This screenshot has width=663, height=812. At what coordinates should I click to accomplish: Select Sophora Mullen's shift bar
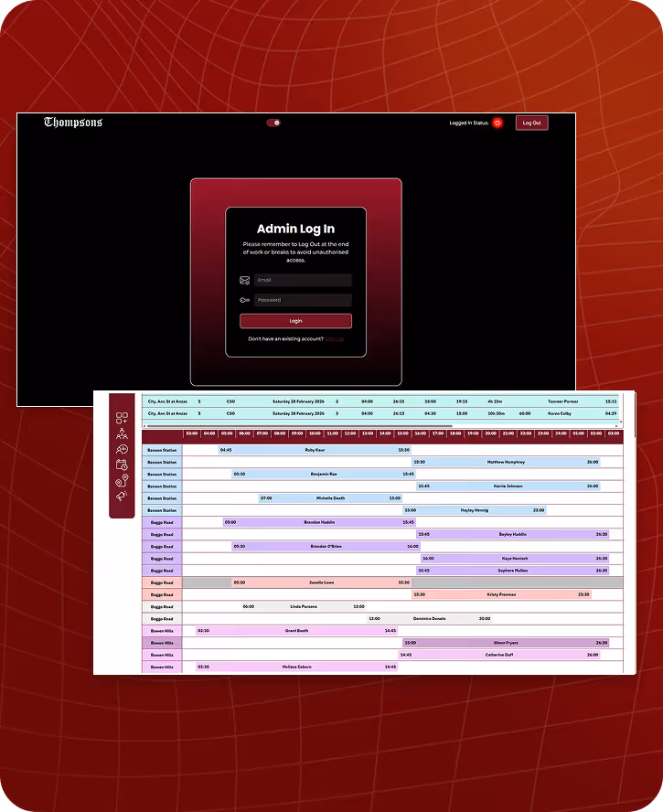tap(513, 571)
